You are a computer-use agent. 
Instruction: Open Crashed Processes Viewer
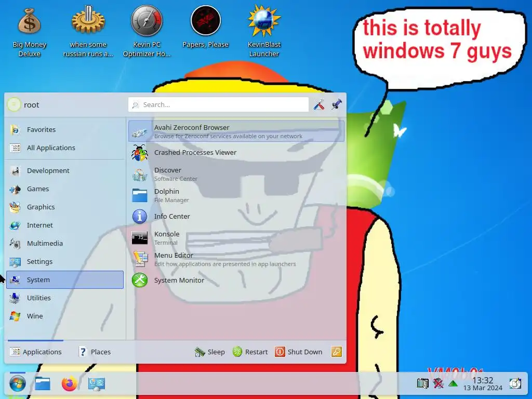[236, 153]
